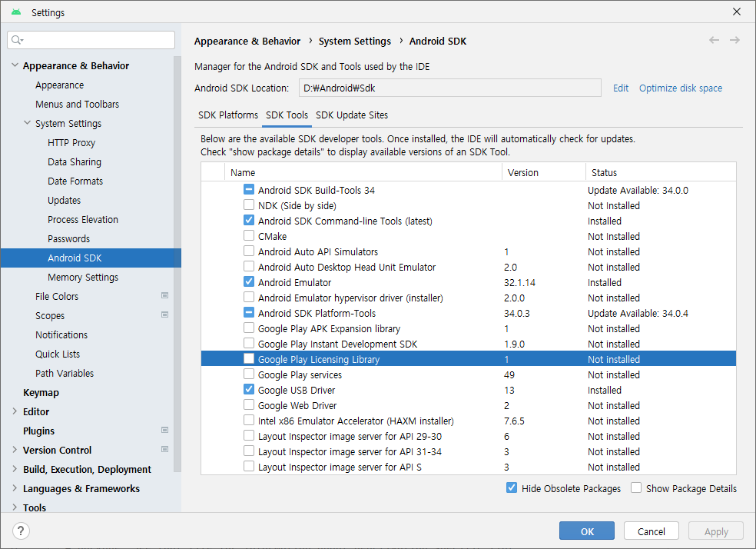Open HTTP Proxy settings
Image resolution: width=756 pixels, height=549 pixels.
71,143
